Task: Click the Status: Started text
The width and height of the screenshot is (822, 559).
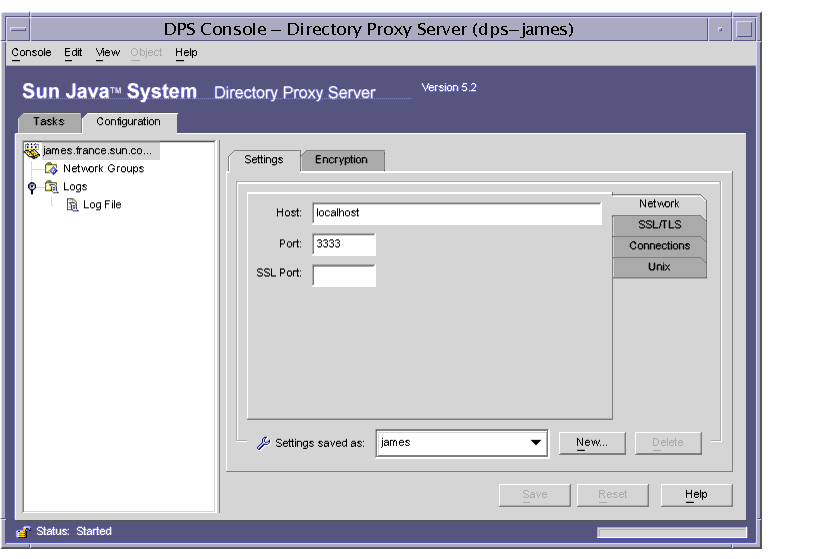Action: pos(74,531)
